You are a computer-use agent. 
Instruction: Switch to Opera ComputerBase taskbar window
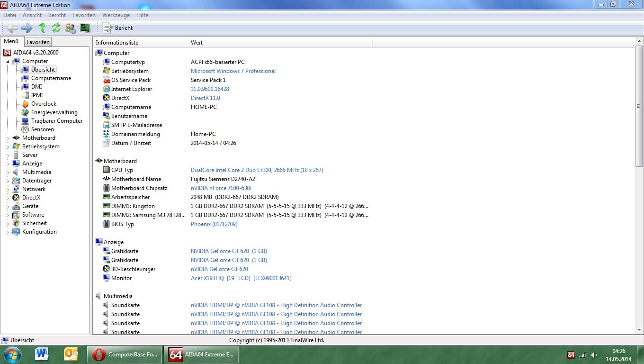coord(125,355)
